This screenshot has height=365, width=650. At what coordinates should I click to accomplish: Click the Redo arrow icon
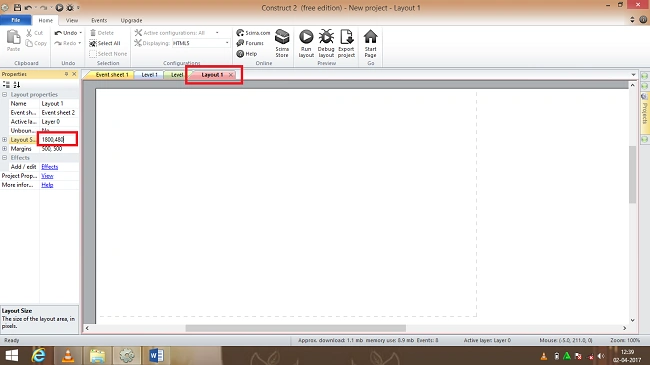coord(58,43)
